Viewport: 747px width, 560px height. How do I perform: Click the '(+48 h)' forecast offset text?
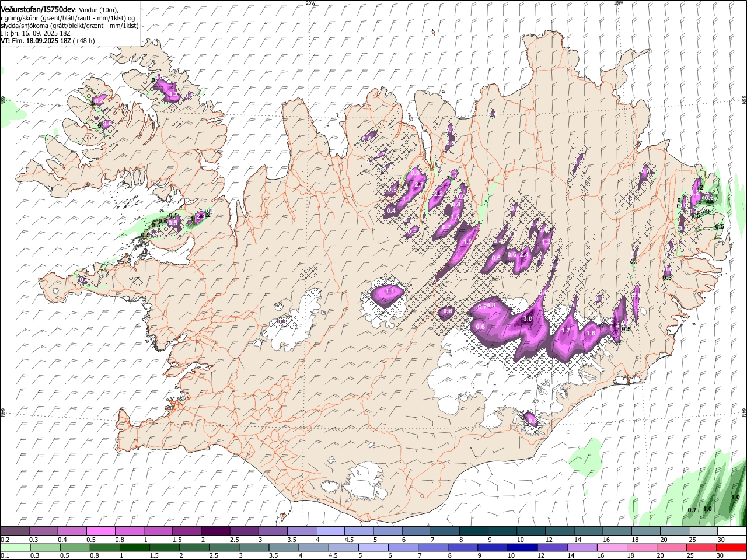click(84, 41)
